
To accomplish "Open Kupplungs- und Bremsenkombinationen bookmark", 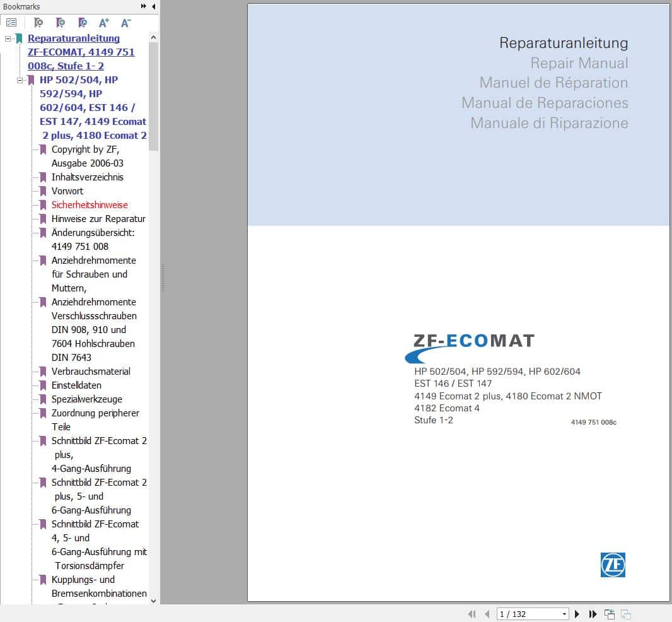I will [x=99, y=587].
